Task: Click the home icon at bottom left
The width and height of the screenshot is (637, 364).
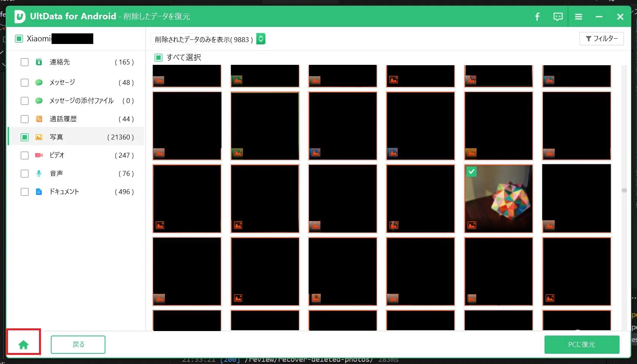Action: coord(24,344)
